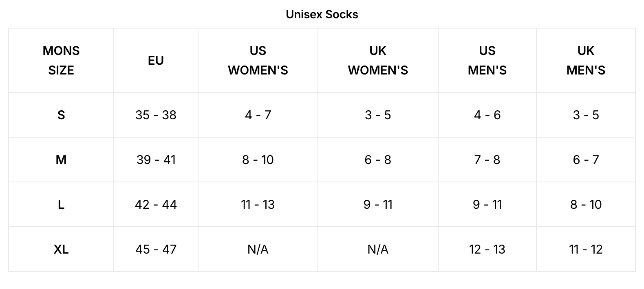The height and width of the screenshot is (289, 644).
Task: Click the Unisex Socks table title
Action: [322, 14]
